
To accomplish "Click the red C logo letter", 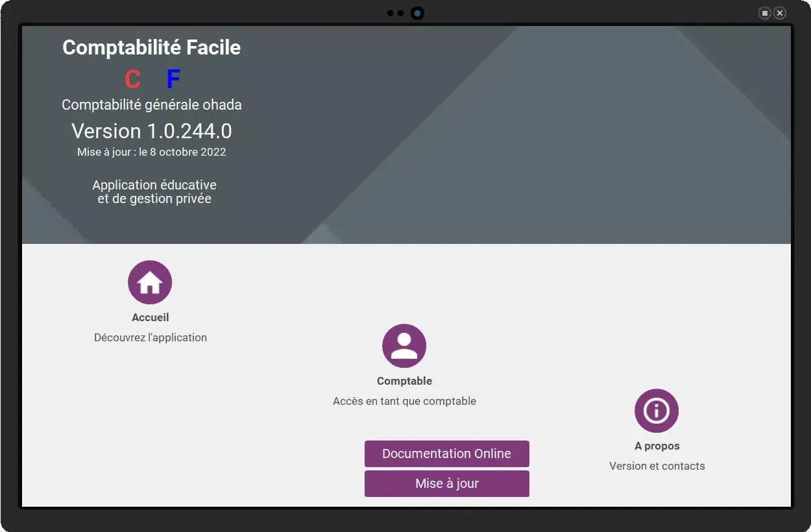I will 132,79.
